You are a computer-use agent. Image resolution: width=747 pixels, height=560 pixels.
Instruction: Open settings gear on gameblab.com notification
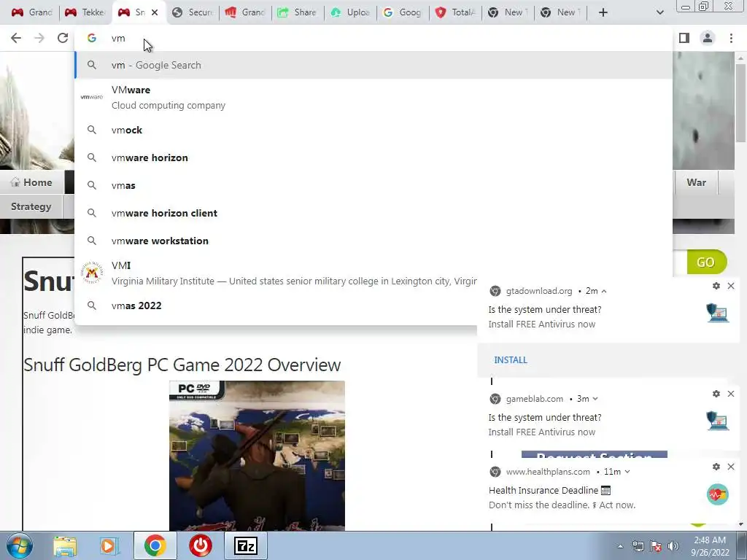[x=716, y=394]
